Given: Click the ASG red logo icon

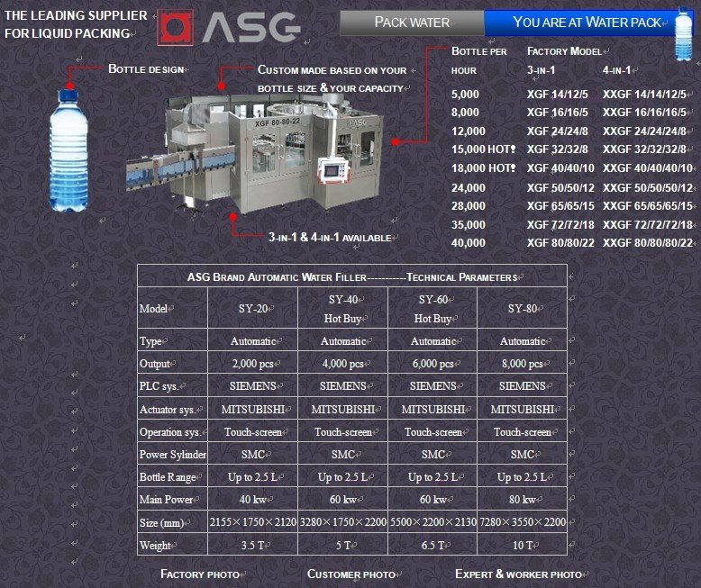Looking at the screenshot, I should pyautogui.click(x=176, y=28).
